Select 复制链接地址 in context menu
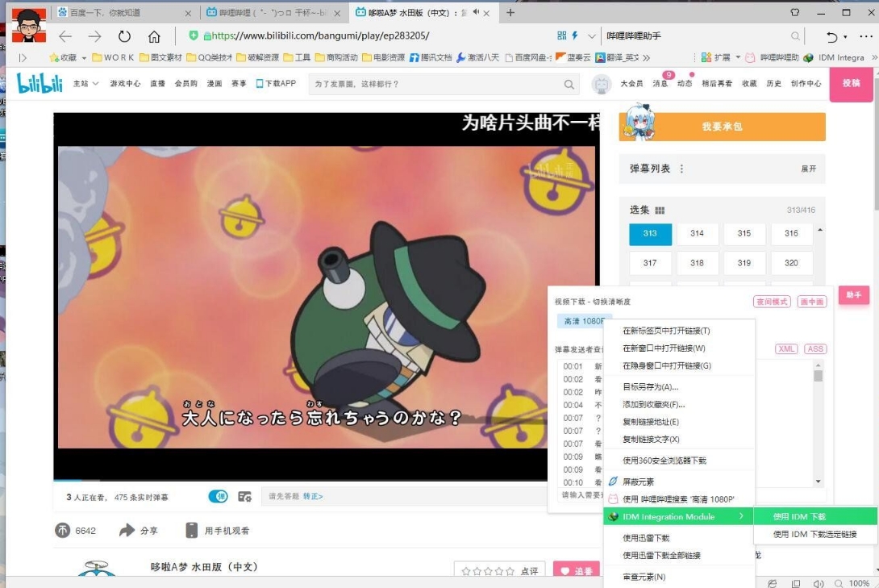This screenshot has width=879, height=588. point(651,422)
